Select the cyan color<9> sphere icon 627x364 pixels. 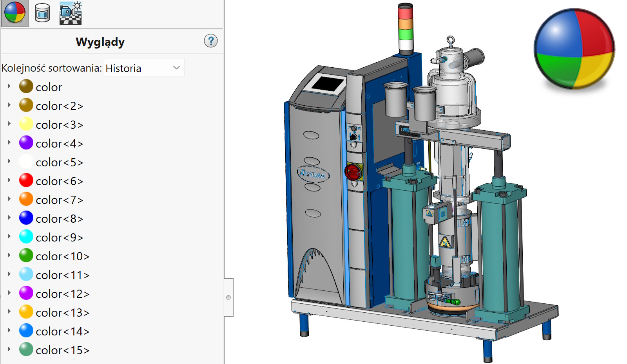click(26, 237)
